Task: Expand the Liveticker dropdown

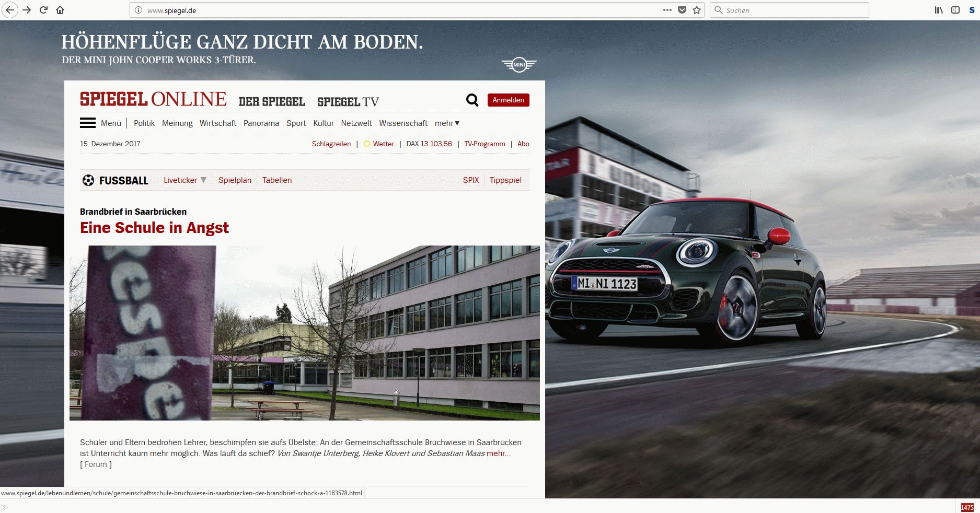Action: tap(185, 180)
